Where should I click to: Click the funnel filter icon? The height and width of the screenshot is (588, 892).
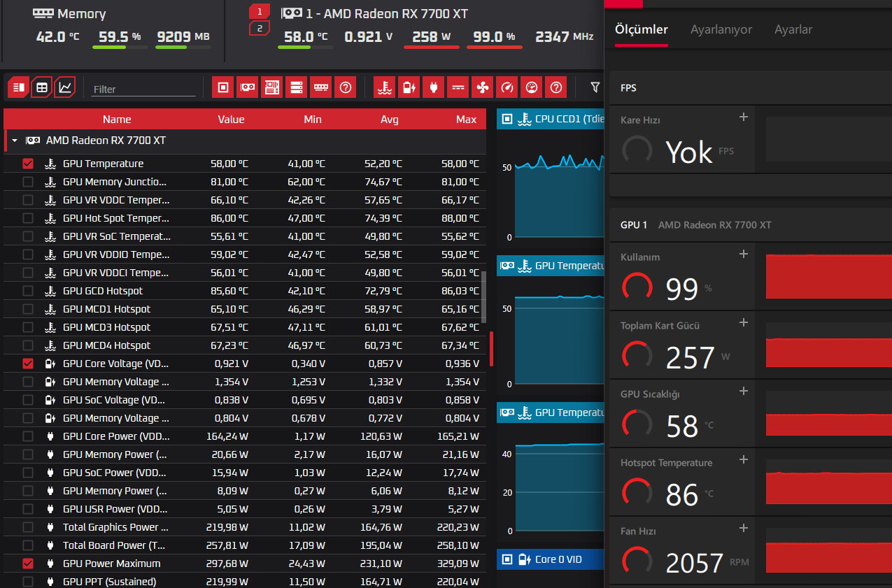pos(595,87)
